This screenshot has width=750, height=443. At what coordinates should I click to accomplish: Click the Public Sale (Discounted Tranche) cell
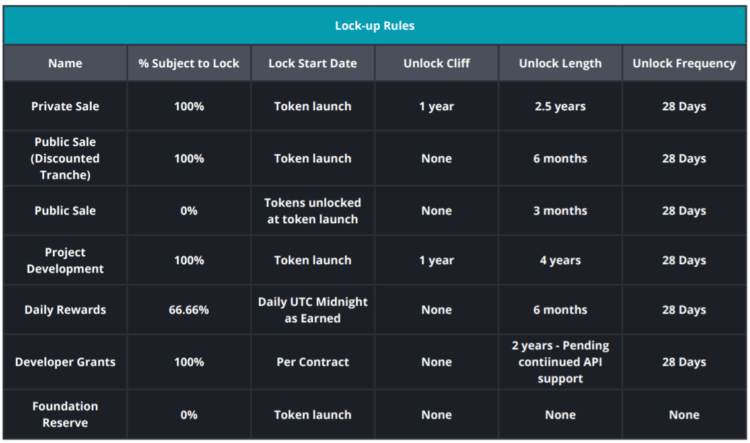(x=65, y=158)
